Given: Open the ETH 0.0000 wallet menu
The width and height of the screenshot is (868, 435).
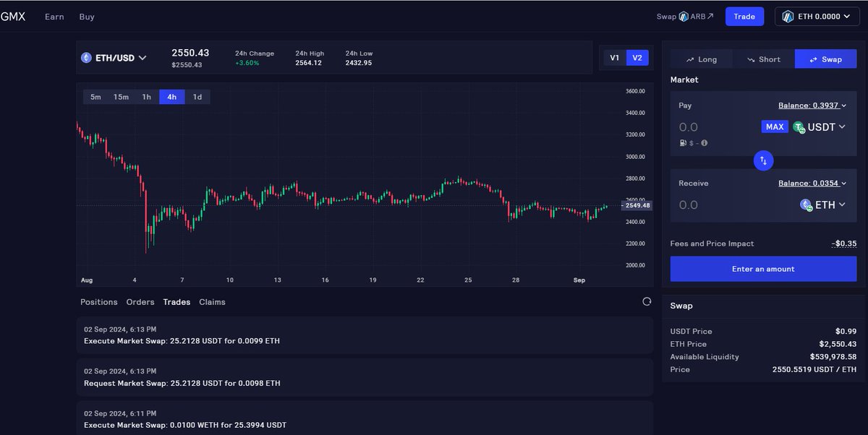Looking at the screenshot, I should tap(818, 17).
